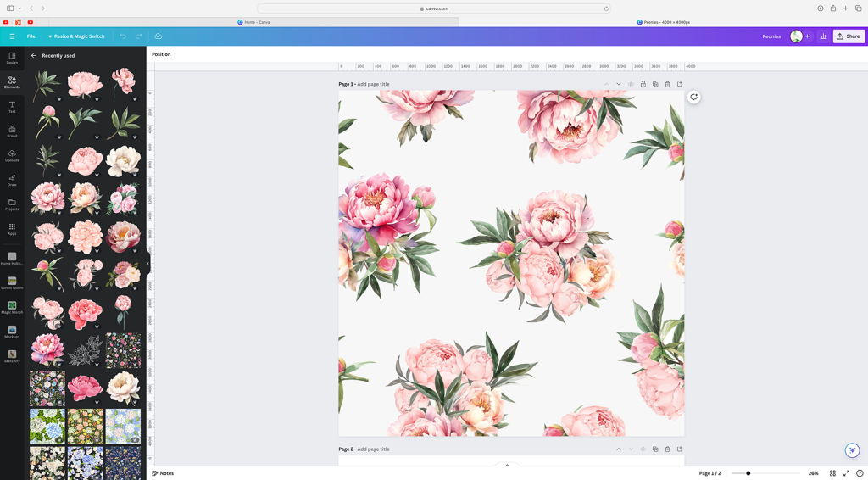Viewport: 868px width, 480px height.
Task: Go back in Safari history
Action: [31, 8]
